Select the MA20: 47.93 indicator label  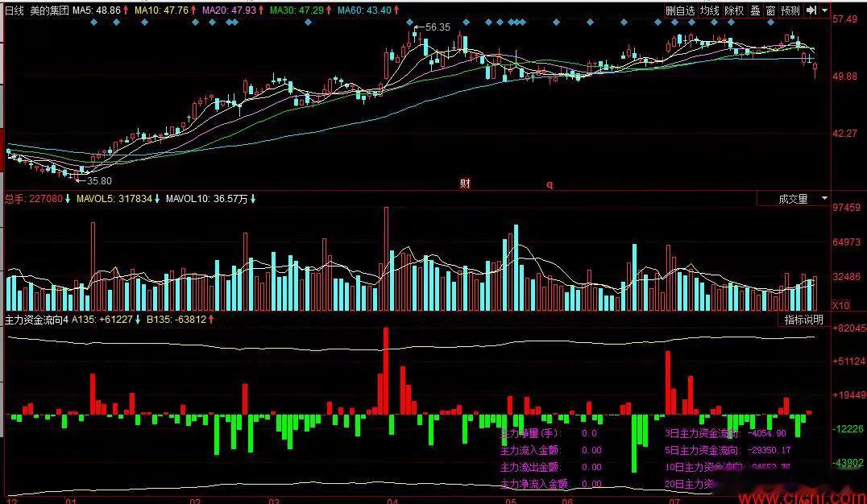[229, 10]
